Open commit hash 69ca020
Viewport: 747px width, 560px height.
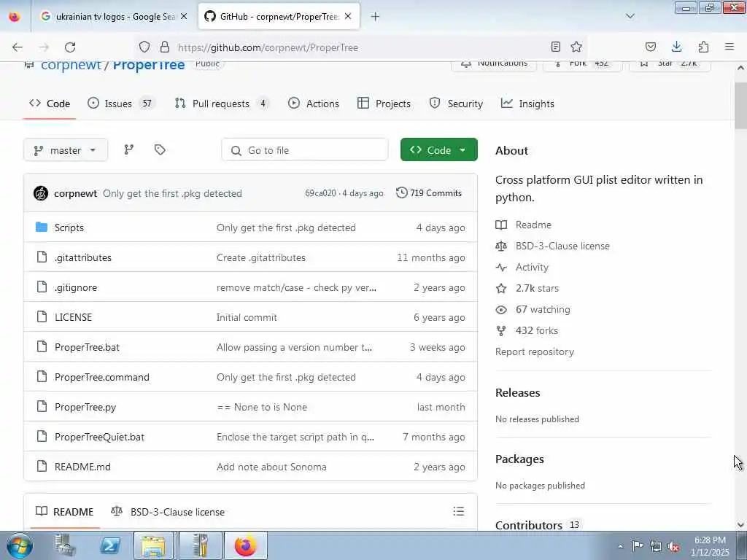(x=321, y=193)
